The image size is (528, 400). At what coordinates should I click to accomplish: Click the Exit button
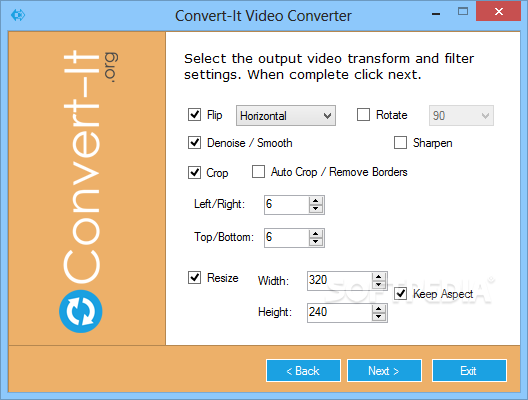point(469,371)
